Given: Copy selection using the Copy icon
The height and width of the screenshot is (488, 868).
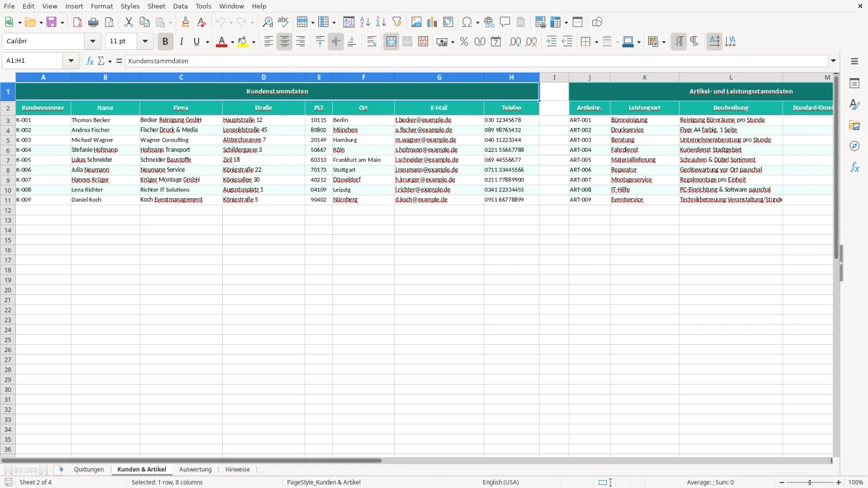Looking at the screenshot, I should pyautogui.click(x=145, y=22).
